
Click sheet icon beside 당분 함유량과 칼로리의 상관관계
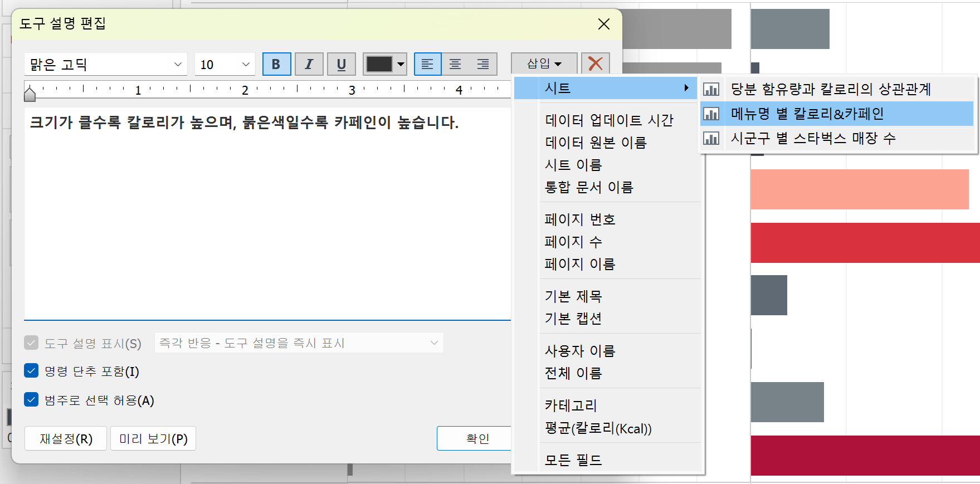(711, 89)
